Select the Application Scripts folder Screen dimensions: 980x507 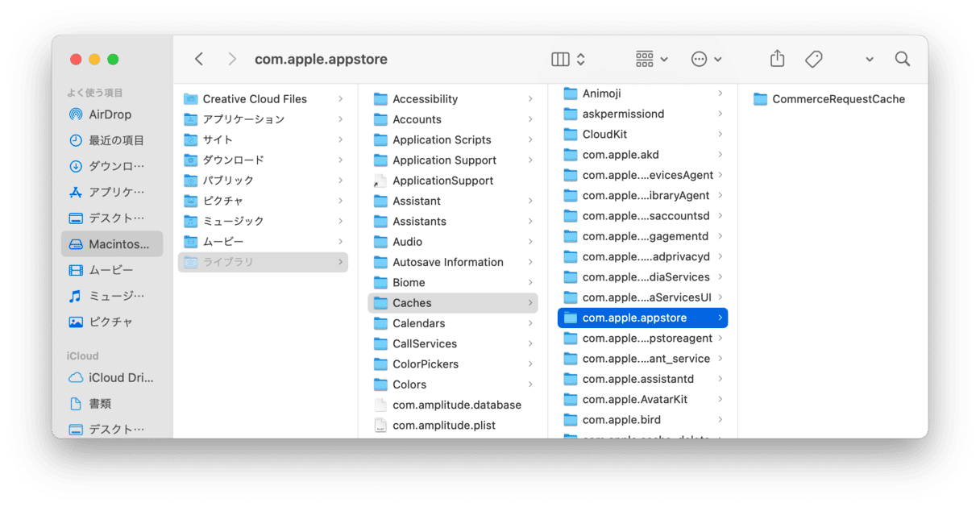coord(453,139)
